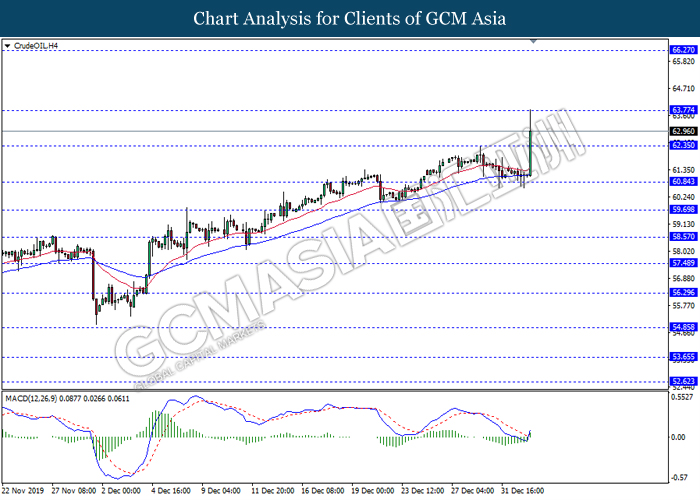Click the 31 Dec 16:00 time label

point(523,491)
